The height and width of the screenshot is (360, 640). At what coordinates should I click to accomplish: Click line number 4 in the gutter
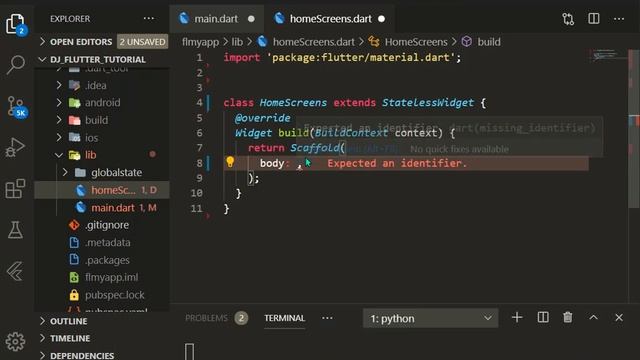click(199, 102)
